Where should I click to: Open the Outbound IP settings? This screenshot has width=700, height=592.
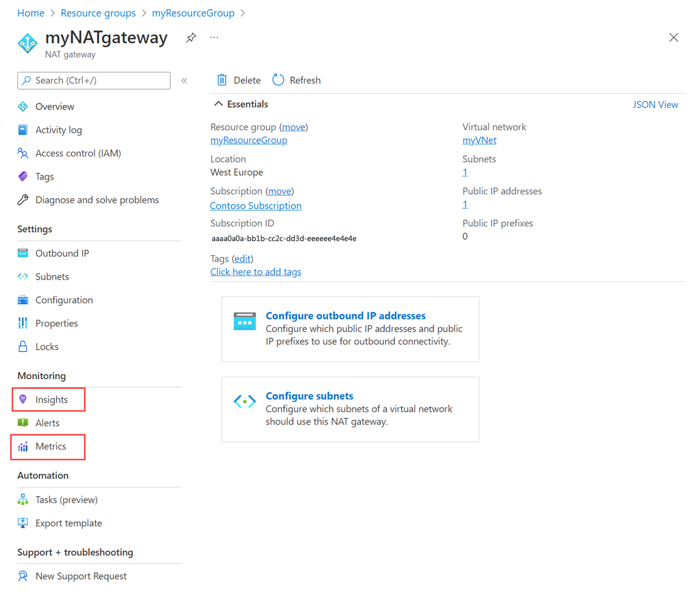coord(62,253)
